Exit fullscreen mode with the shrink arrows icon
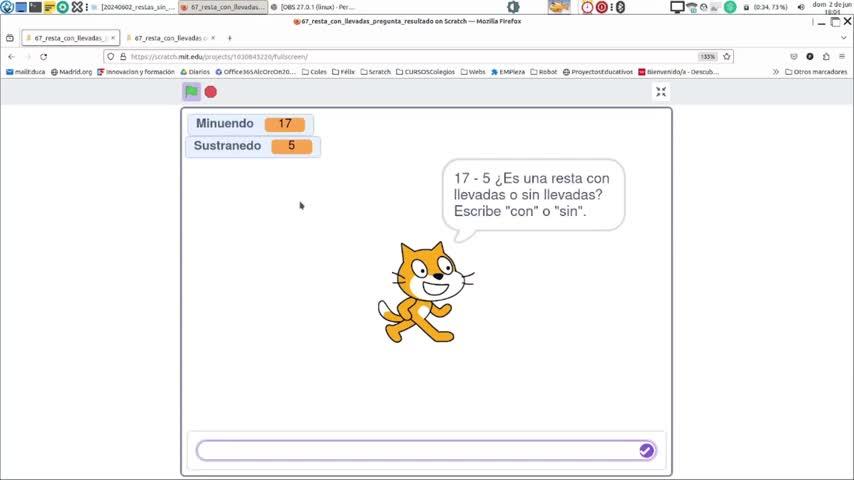 661,92
